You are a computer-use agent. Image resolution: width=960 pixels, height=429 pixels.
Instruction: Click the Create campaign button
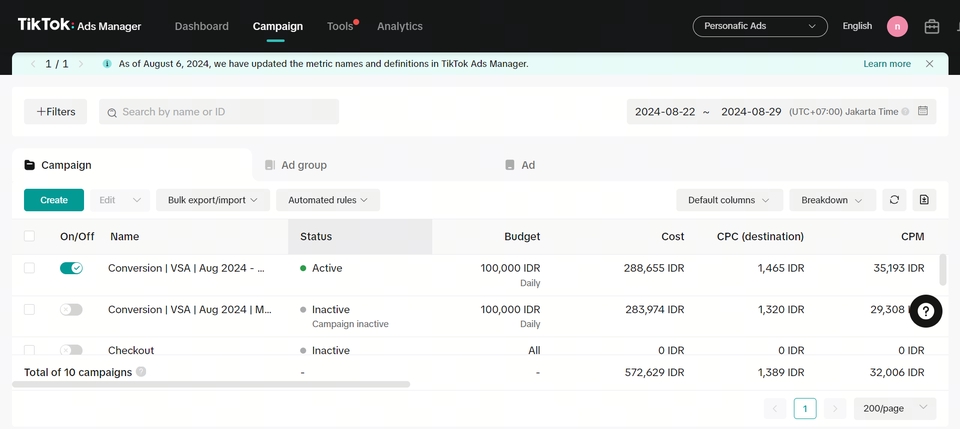(54, 200)
